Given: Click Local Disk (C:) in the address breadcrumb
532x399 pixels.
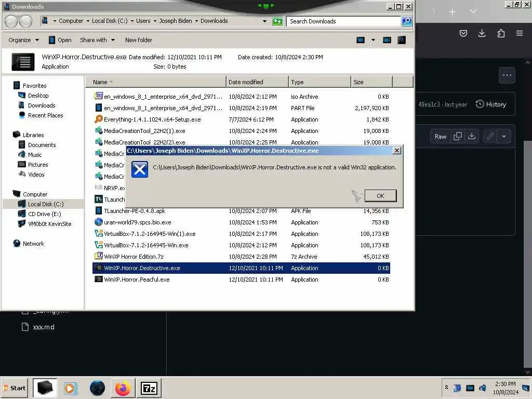Looking at the screenshot, I should tap(110, 21).
